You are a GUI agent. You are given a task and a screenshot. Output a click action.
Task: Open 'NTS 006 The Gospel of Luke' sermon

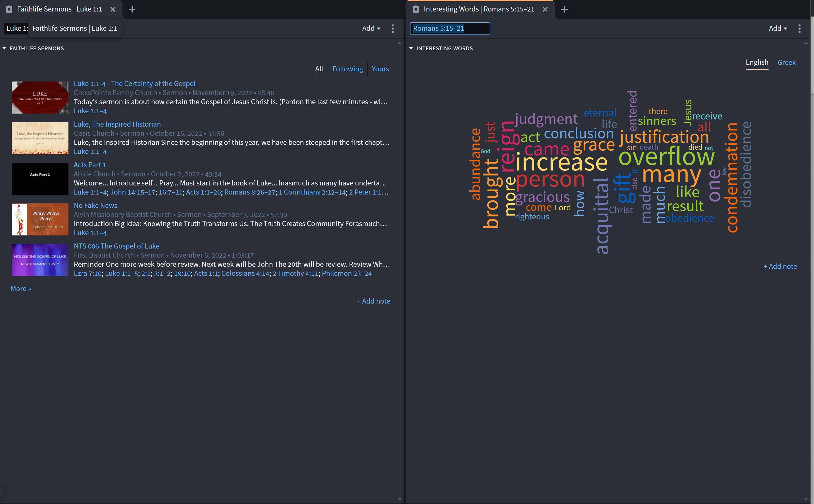coord(116,246)
